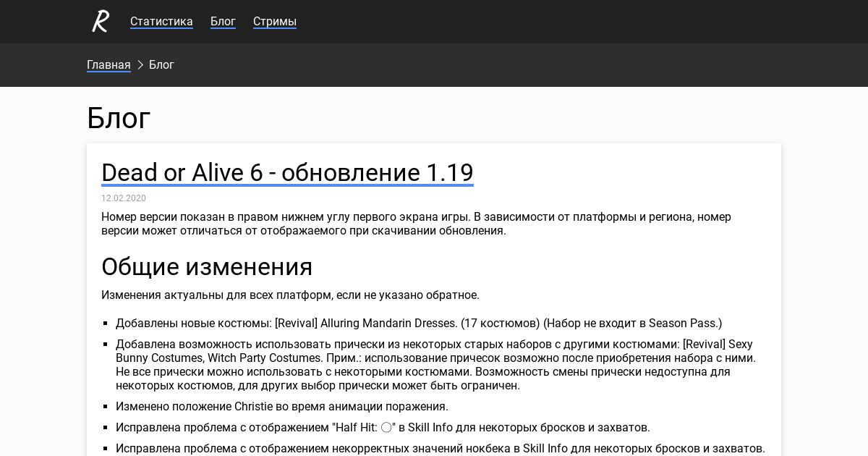Click the post date 12.02.2020
This screenshot has height=456, width=868.
click(x=124, y=198)
